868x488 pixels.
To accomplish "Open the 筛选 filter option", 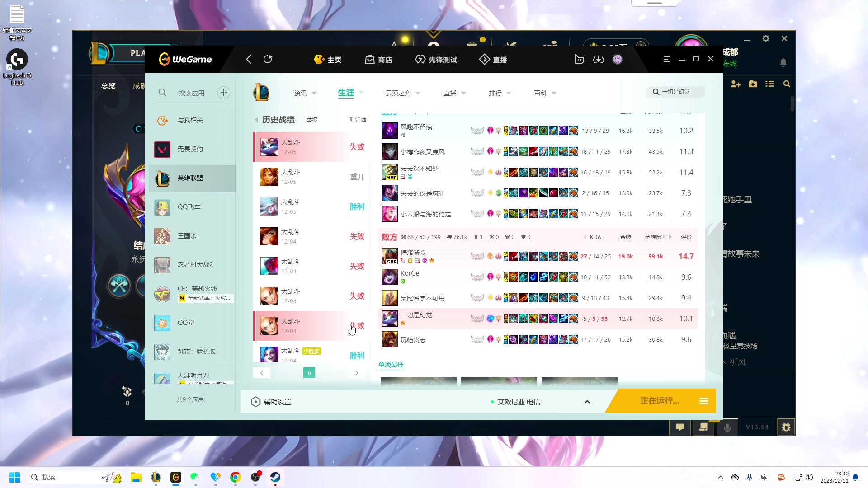I will click(x=357, y=119).
